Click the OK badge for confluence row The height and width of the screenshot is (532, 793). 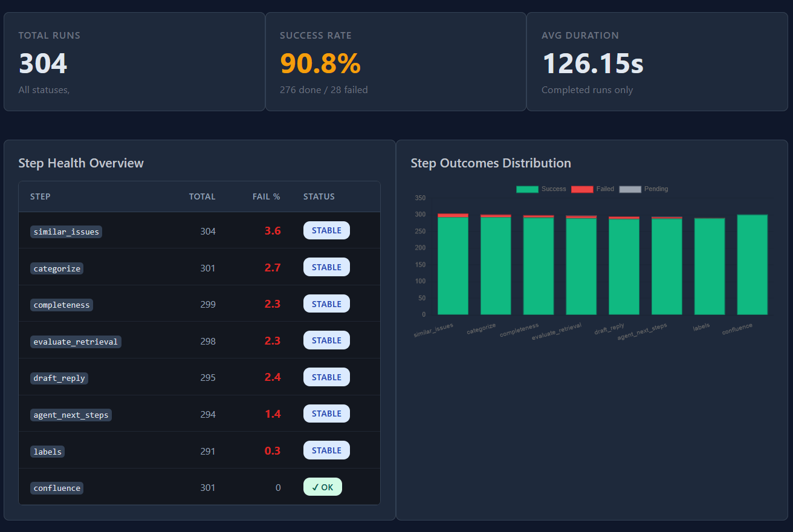pos(323,487)
